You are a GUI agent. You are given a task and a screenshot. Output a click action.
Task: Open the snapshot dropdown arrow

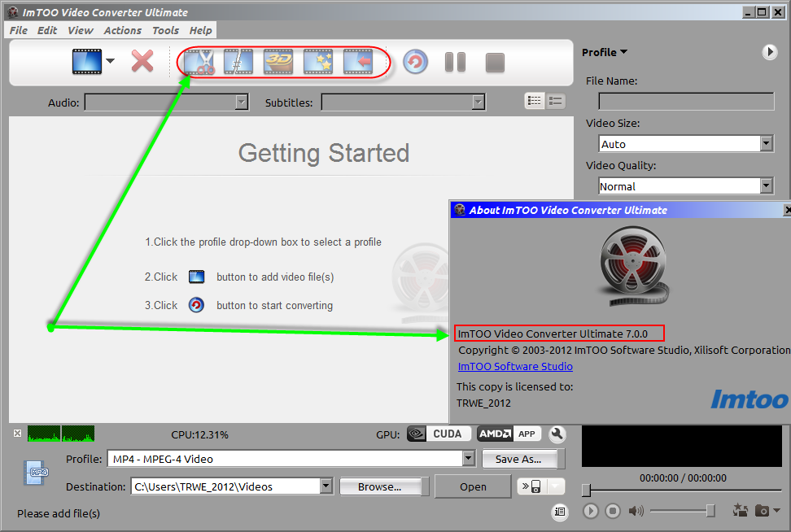click(x=776, y=510)
